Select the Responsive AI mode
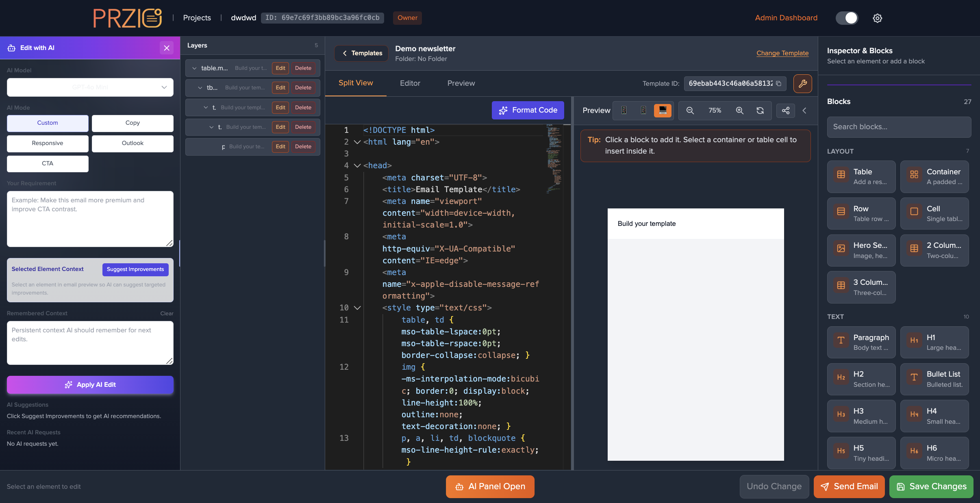Screen dimensions: 980x503 (x=48, y=143)
